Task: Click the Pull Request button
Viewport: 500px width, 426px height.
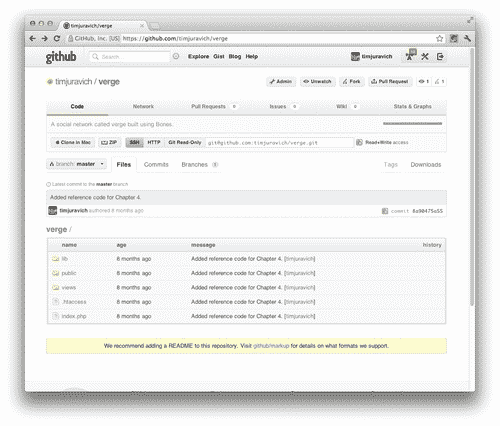Action: [390, 81]
